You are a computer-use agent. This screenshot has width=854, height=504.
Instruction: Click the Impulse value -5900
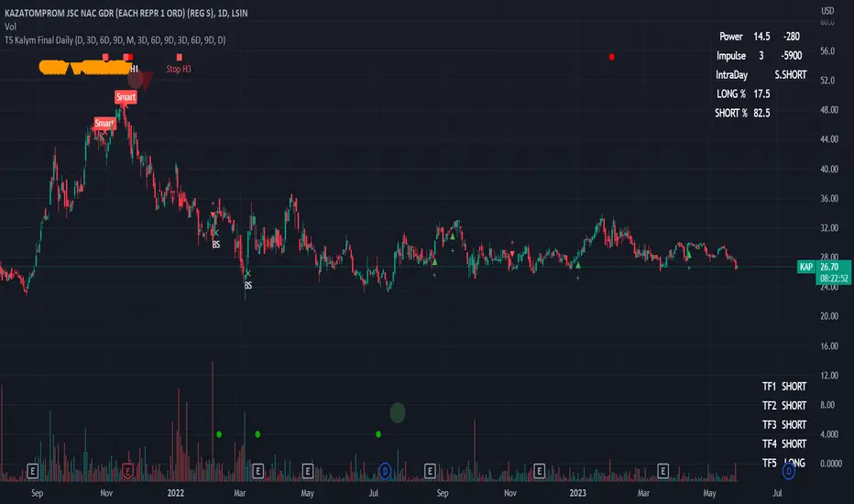click(792, 56)
